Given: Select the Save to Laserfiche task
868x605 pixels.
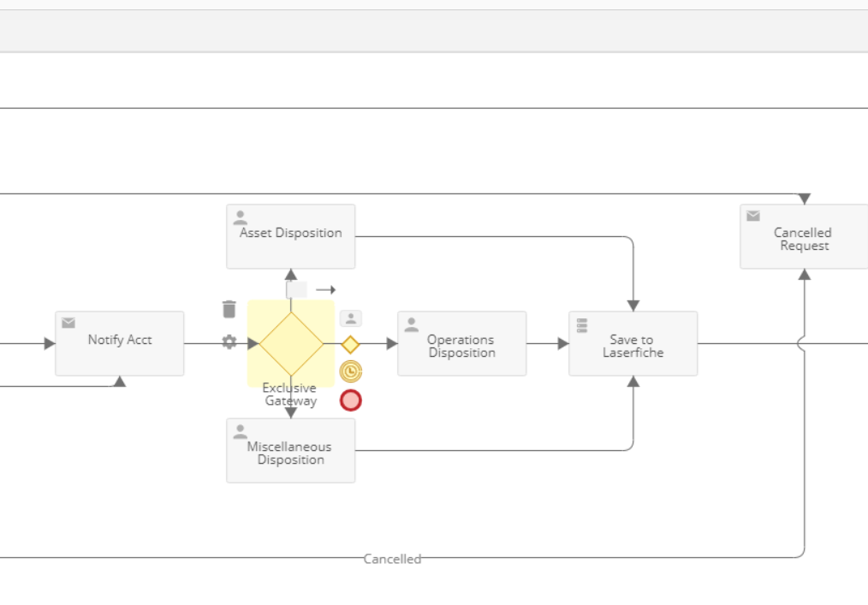Looking at the screenshot, I should [x=633, y=344].
